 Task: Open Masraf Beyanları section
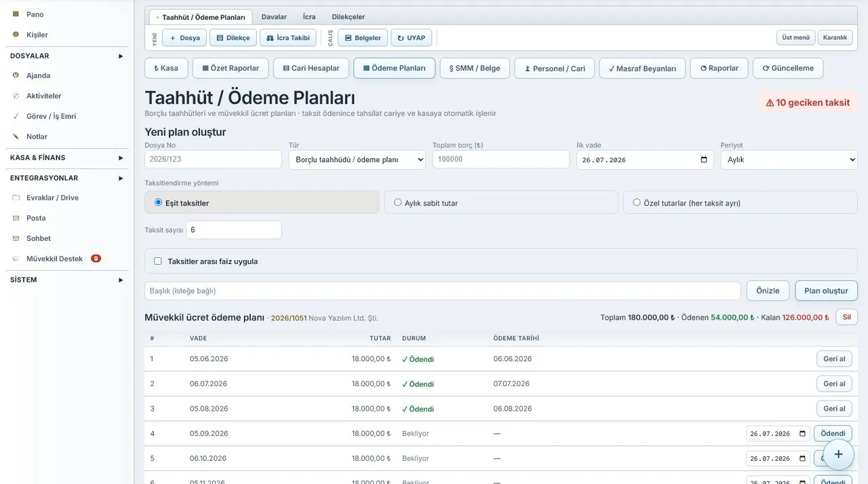[x=642, y=68]
